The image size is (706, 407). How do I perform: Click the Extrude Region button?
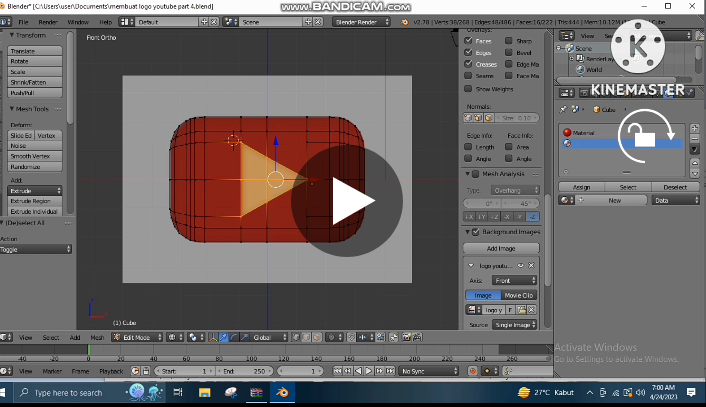click(35, 201)
